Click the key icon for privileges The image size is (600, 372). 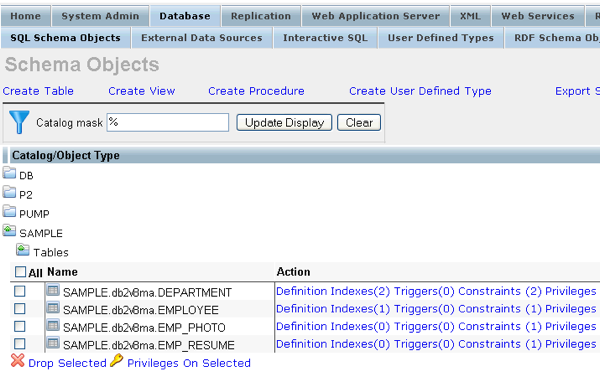tap(116, 360)
